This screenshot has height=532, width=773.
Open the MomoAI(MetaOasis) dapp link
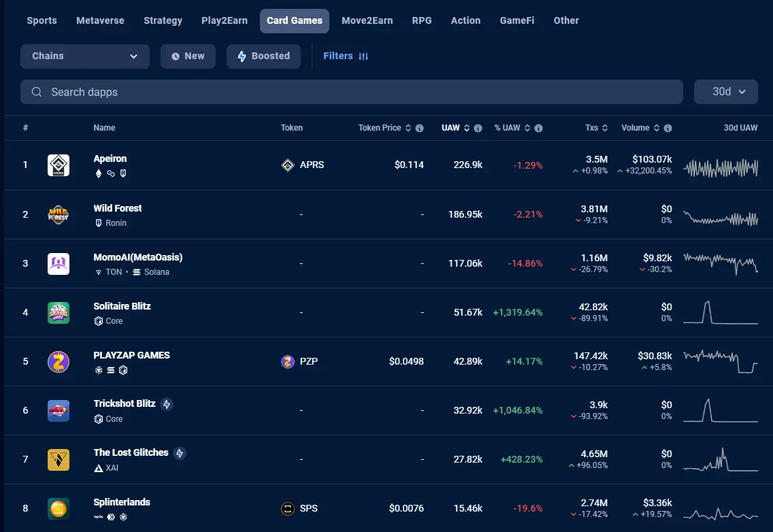pos(138,257)
